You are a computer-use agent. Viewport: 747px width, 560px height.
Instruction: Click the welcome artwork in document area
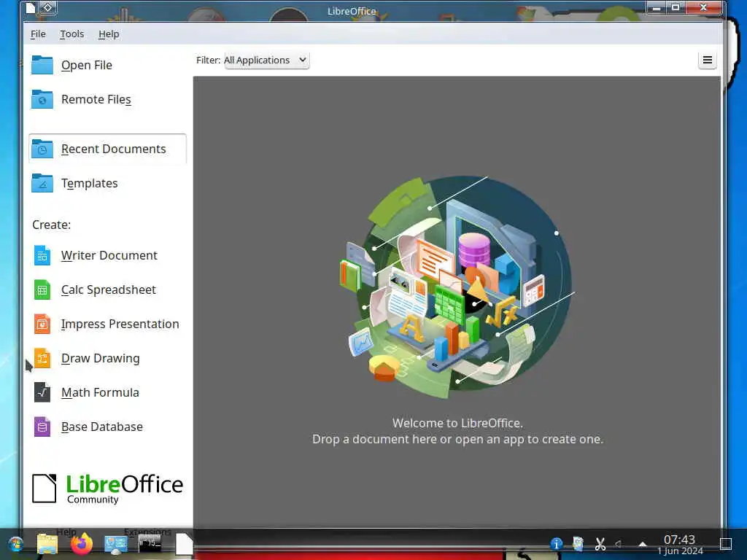coord(457,287)
